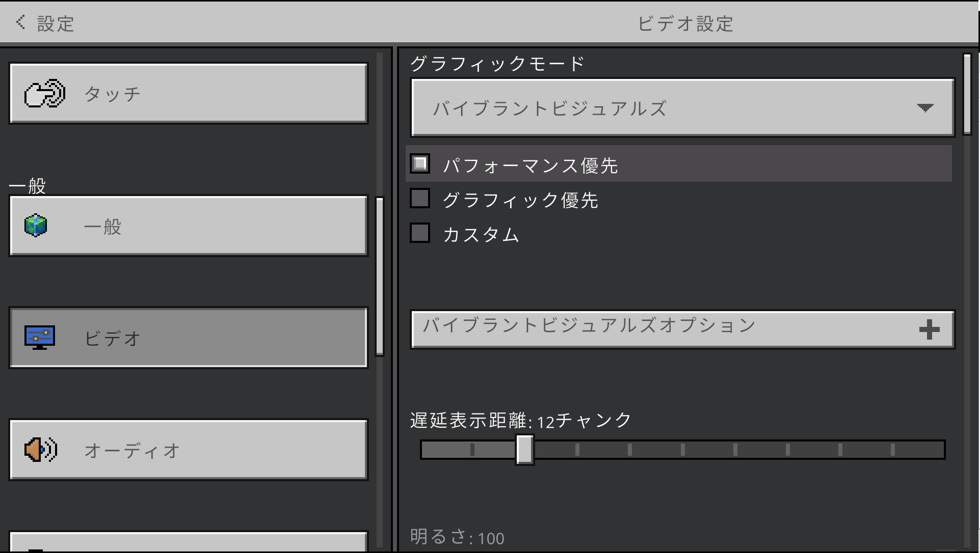
Task: Select the 一般 settings entry
Action: tap(189, 226)
